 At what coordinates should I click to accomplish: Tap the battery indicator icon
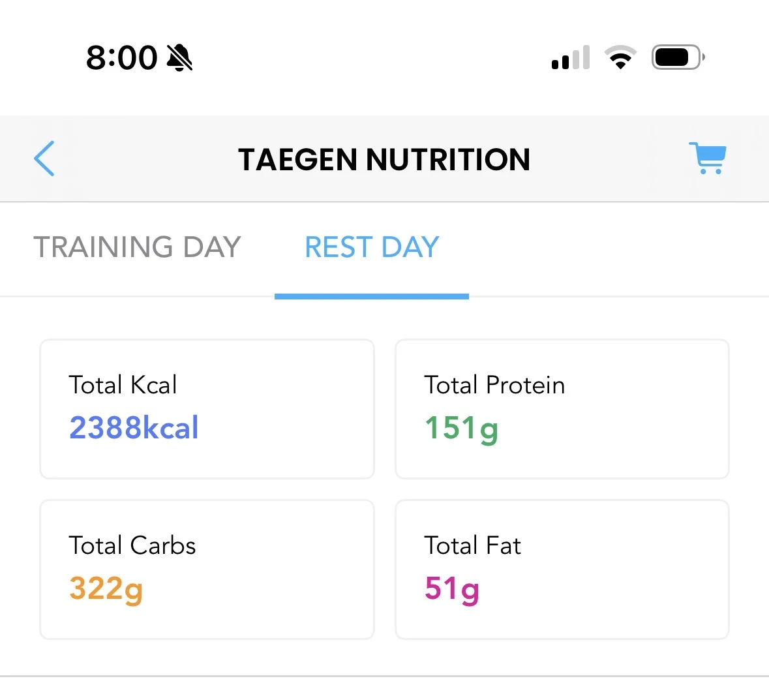click(x=678, y=57)
